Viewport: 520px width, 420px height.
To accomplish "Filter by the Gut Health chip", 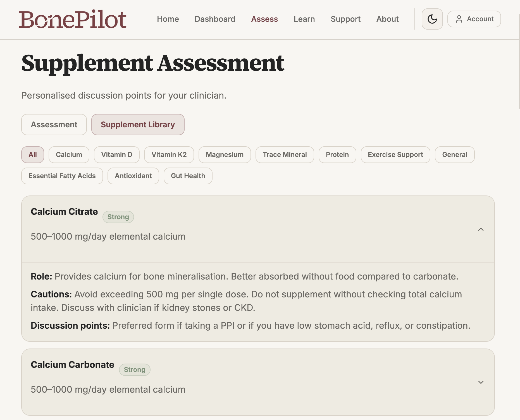I will click(x=188, y=176).
